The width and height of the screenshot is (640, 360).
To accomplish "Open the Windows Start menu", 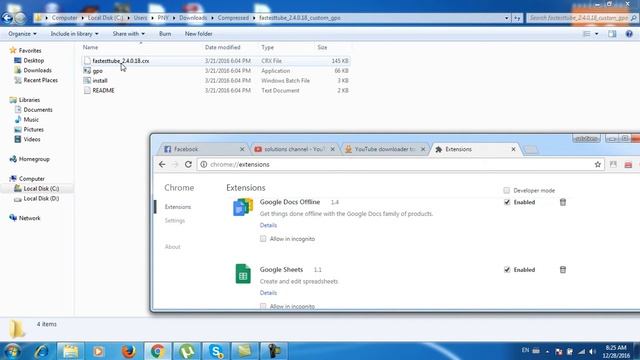I will pos(12,351).
